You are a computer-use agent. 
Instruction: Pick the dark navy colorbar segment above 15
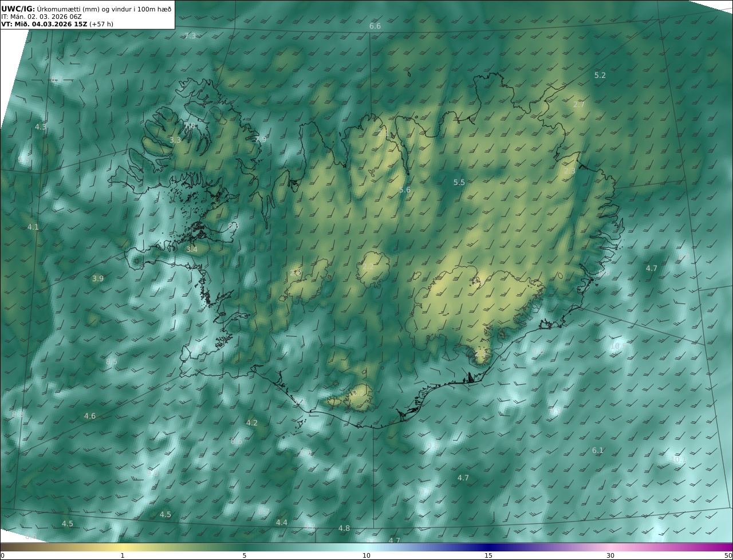pyautogui.click(x=488, y=547)
